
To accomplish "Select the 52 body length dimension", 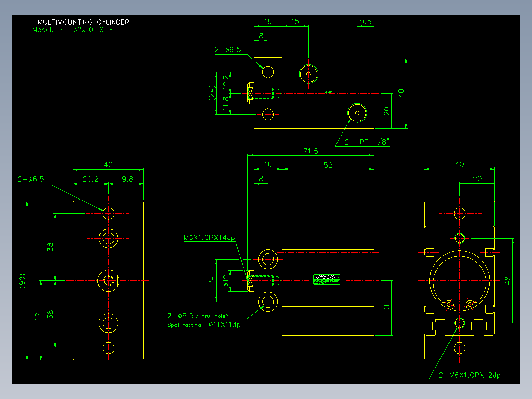I will (328, 165).
